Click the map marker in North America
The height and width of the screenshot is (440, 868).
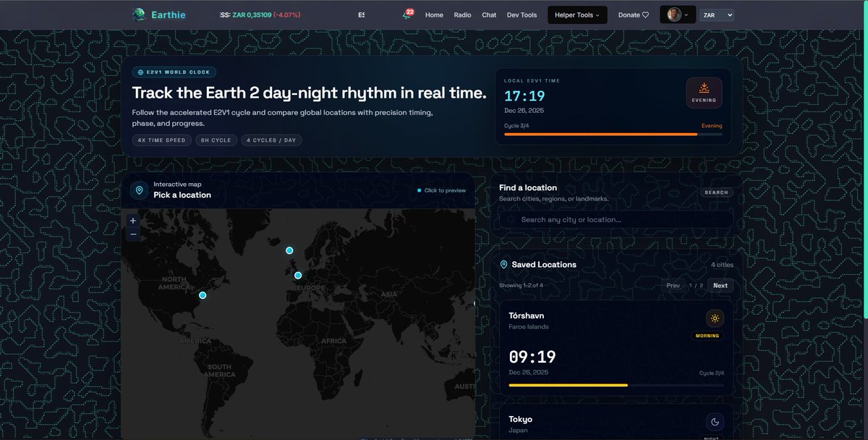[x=203, y=295]
